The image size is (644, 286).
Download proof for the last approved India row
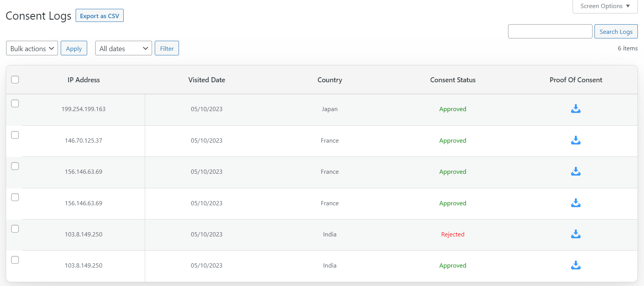(x=575, y=265)
